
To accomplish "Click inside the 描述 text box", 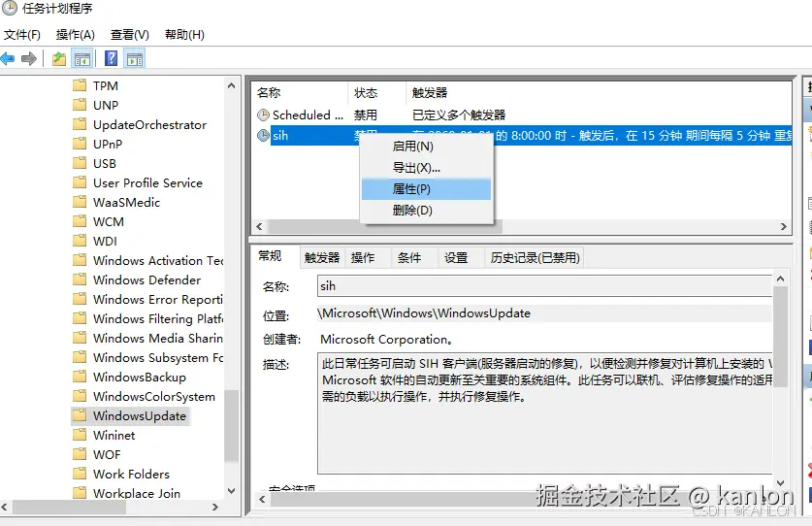I will click(x=545, y=413).
